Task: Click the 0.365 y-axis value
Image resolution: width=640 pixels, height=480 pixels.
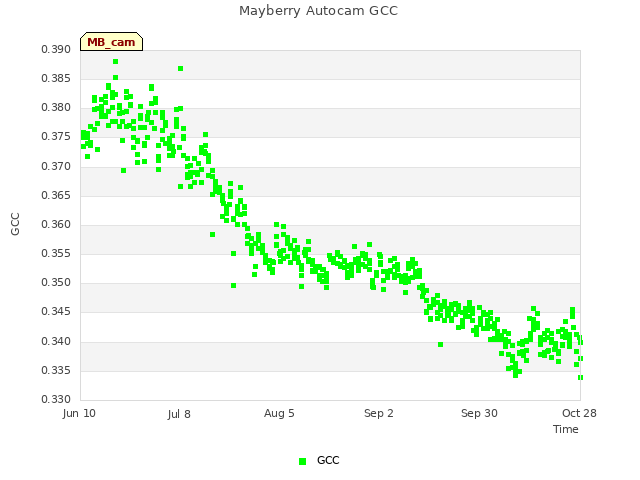Action: tap(56, 195)
